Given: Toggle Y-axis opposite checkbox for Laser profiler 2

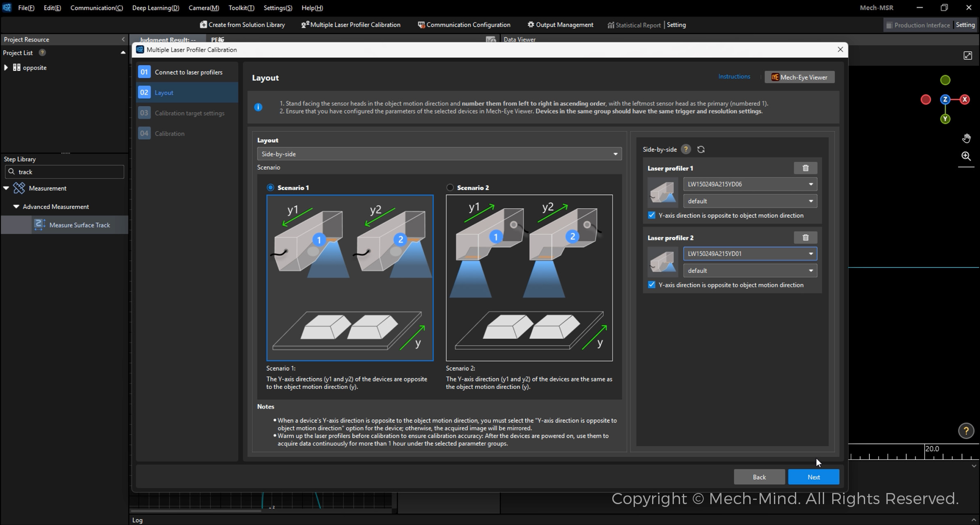Looking at the screenshot, I should click(x=652, y=285).
